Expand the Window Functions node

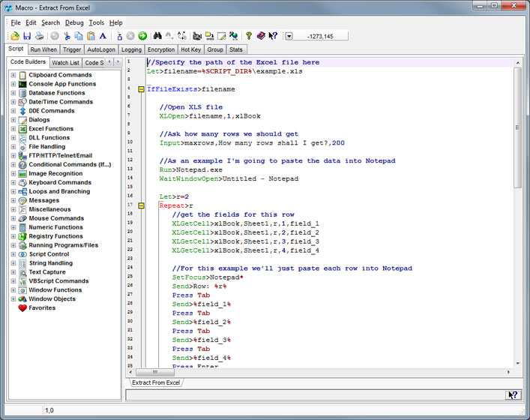pyautogui.click(x=13, y=290)
